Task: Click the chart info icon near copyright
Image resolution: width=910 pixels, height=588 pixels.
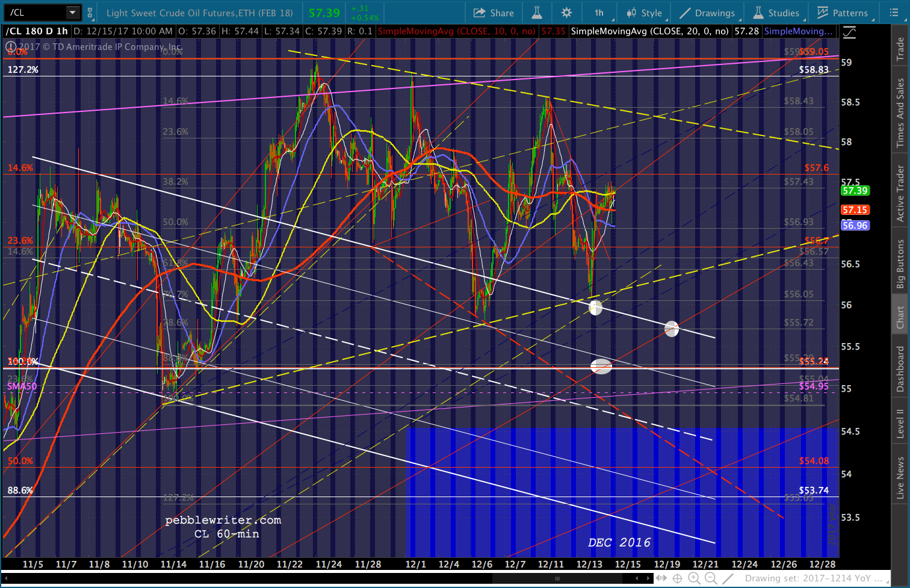Action: tap(11, 46)
